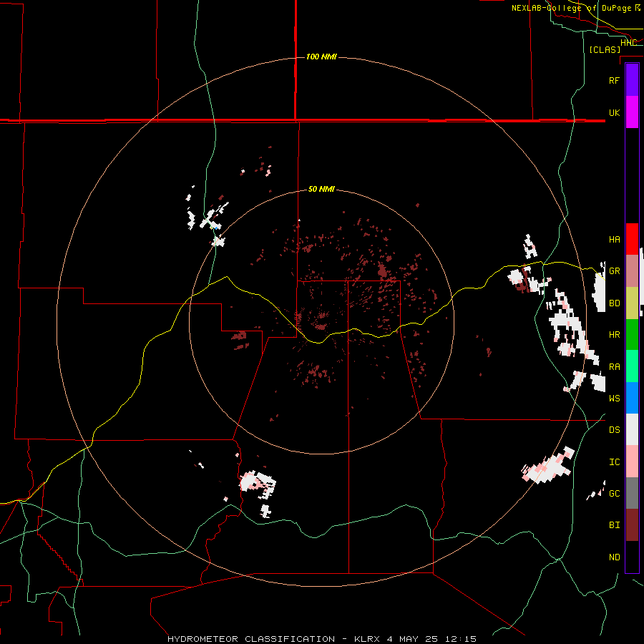This screenshot has width=644, height=644.
Task: Click the red HA legend color swatch
Action: click(x=632, y=239)
